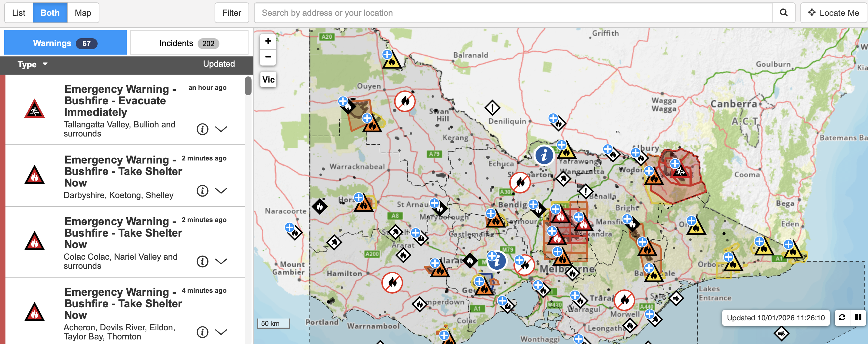Click blue information marker near Echuca
The image size is (868, 344).
pos(544,156)
